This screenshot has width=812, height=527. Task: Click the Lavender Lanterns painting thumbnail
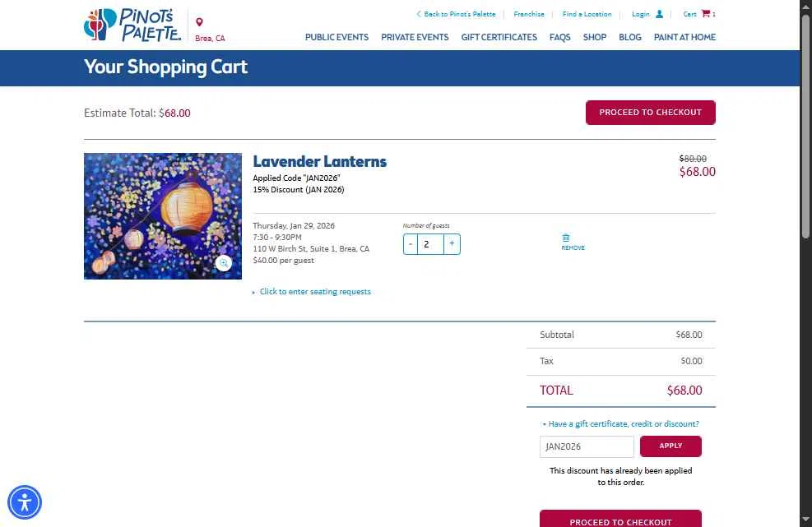163,216
